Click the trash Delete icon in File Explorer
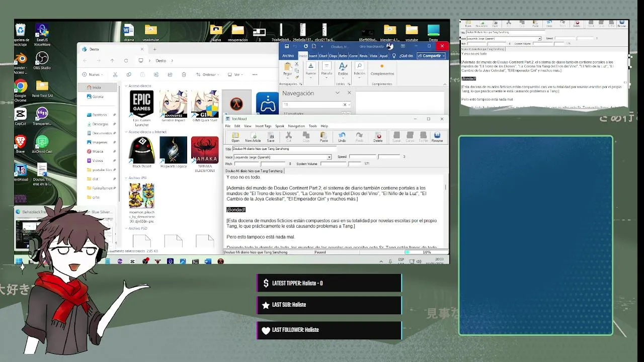This screenshot has width=644, height=362. pos(184,74)
